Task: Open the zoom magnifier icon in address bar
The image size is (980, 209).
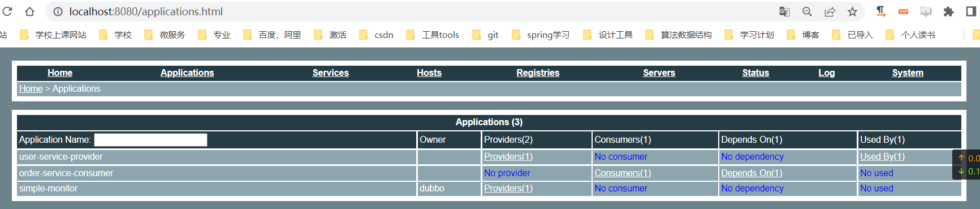Action: pos(807,11)
